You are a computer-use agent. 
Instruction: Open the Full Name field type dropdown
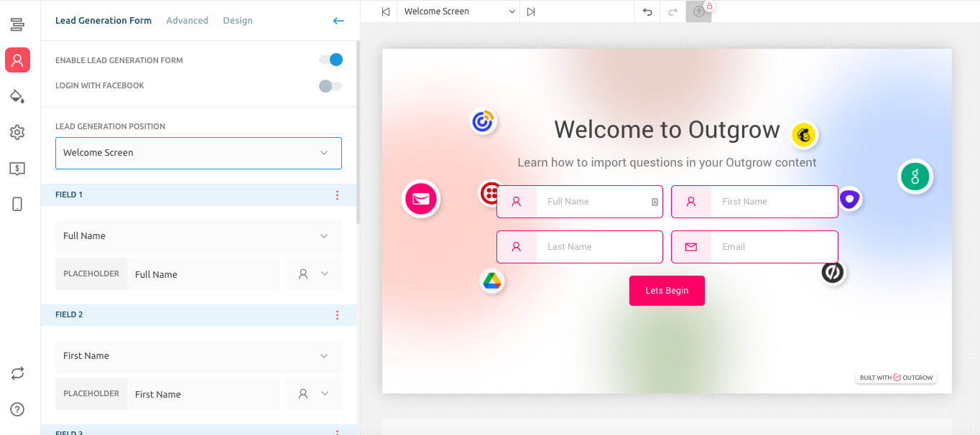click(x=198, y=236)
